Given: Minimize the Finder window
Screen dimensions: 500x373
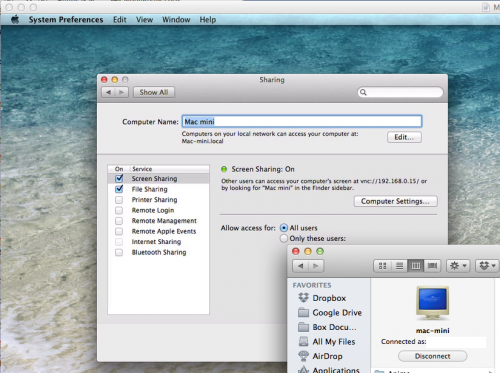Looking at the screenshot, I should 308,251.
